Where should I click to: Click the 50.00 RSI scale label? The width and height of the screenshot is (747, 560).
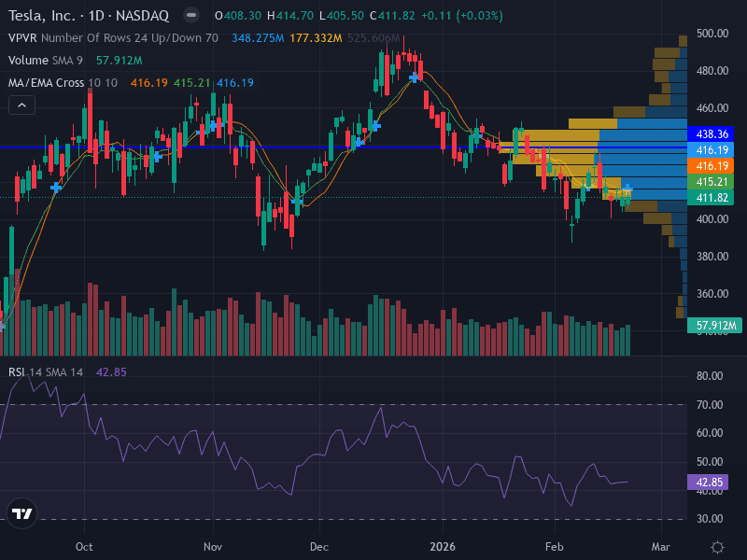coord(710,461)
